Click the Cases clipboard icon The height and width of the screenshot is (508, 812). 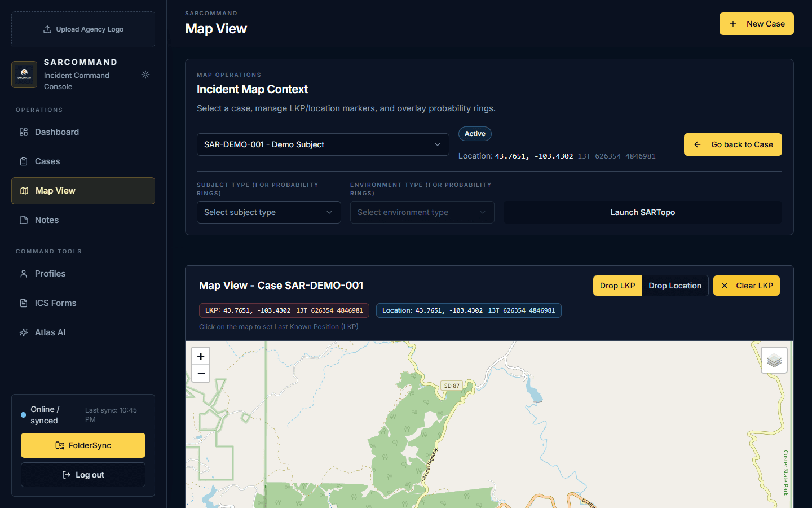(24, 161)
